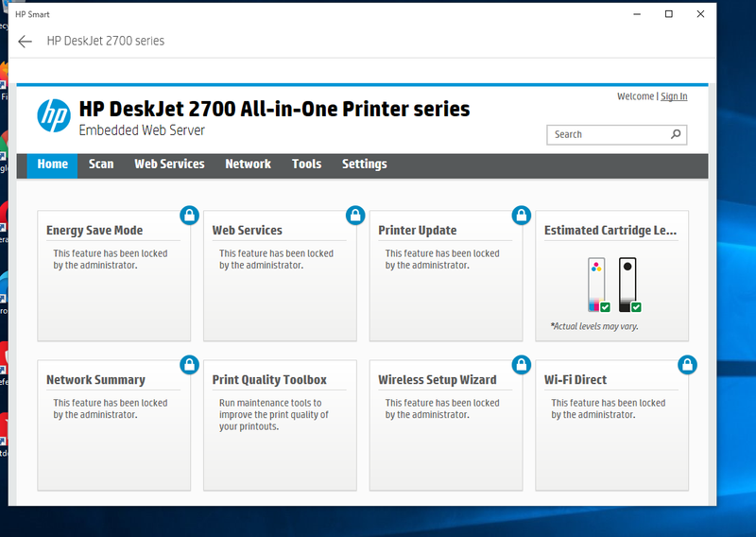This screenshot has height=537, width=756.
Task: Switch to the Web Services tab
Action: click(x=170, y=165)
